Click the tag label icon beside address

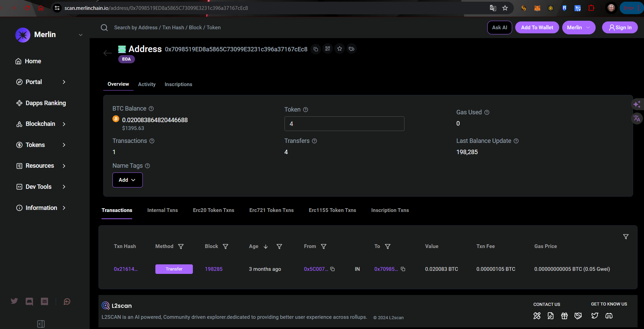point(352,49)
